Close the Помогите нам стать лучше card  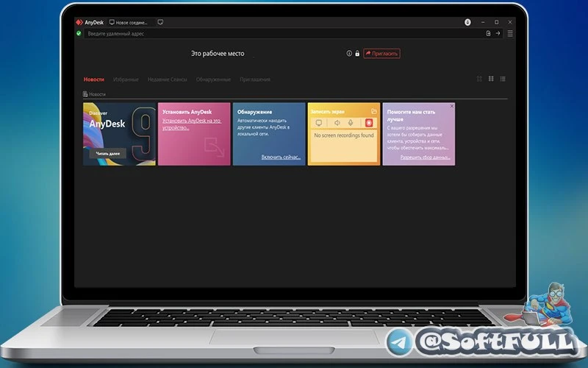452,106
